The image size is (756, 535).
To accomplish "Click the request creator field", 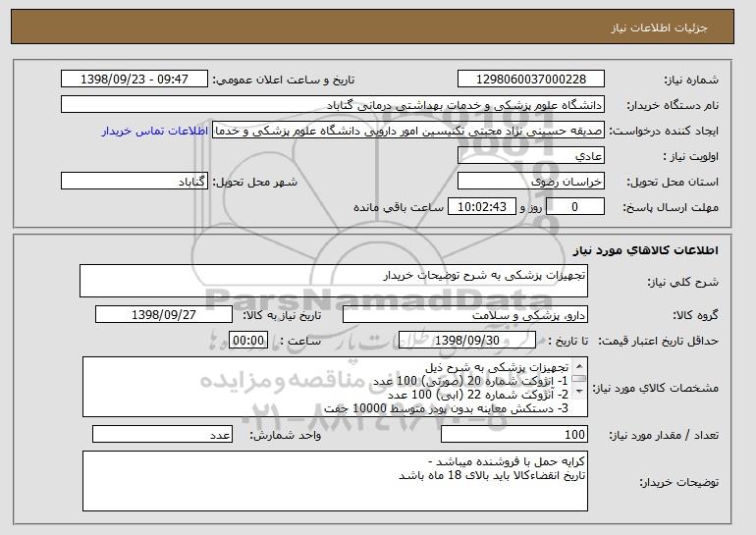I will [x=408, y=131].
